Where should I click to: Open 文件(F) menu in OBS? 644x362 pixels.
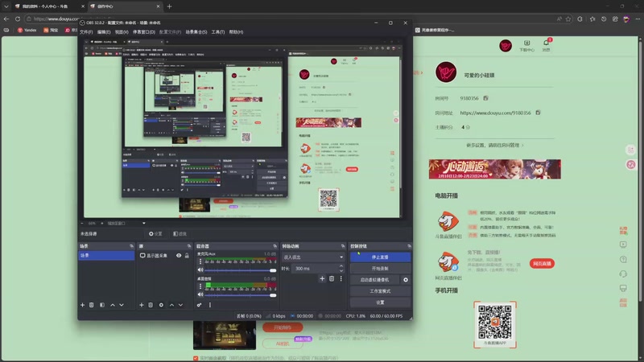click(86, 32)
